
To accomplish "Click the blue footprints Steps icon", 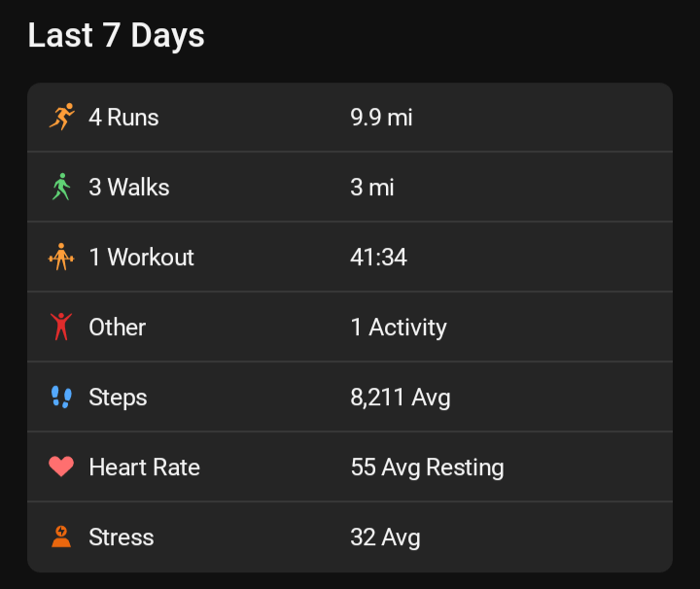I will [61, 398].
